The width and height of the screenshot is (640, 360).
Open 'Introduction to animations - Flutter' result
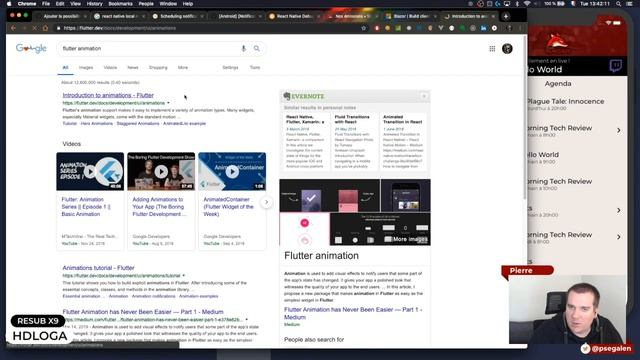click(108, 95)
